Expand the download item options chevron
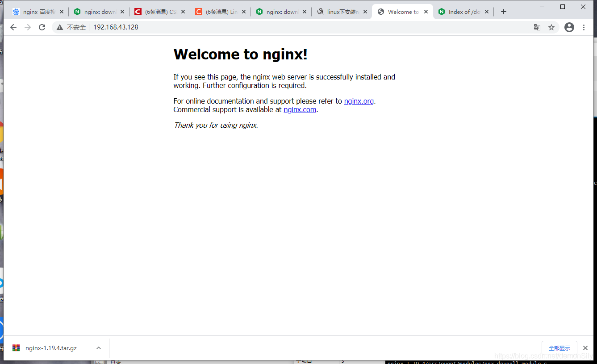This screenshot has height=364, width=597. tap(99, 348)
